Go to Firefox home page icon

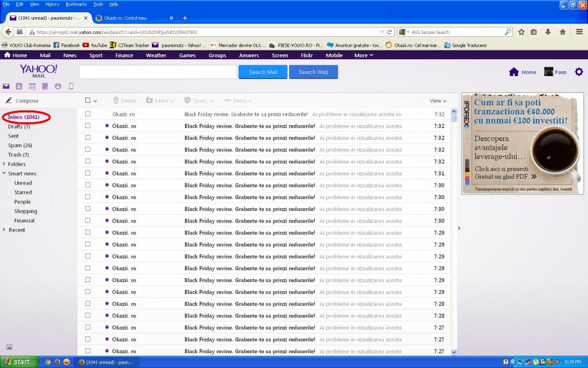pos(563,32)
